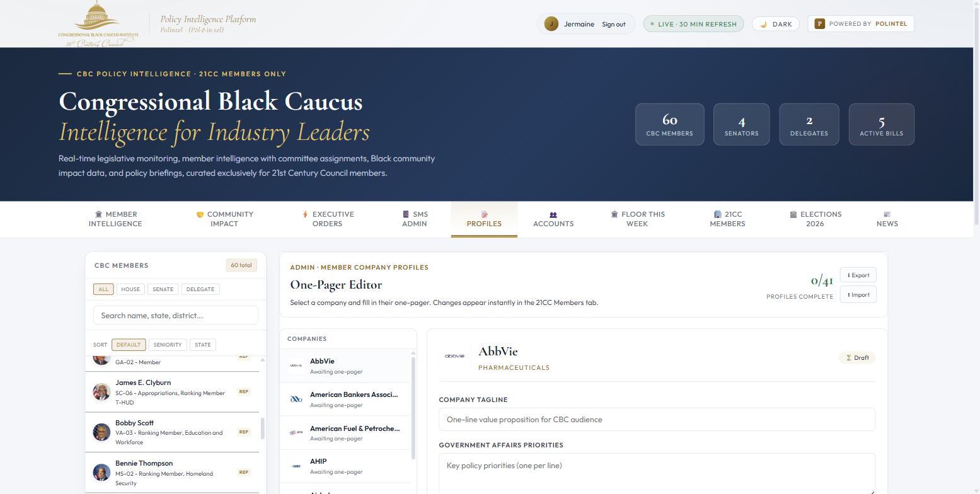Click the Company Tagline input field
Image resolution: width=980 pixels, height=494 pixels.
657,420
